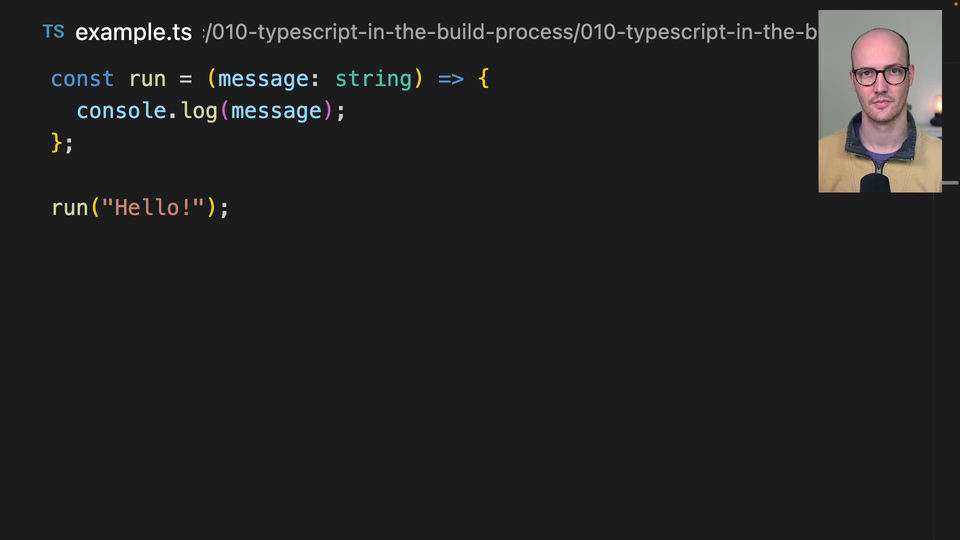Click the empty line between code blocks
960x540 pixels.
(x=300, y=175)
